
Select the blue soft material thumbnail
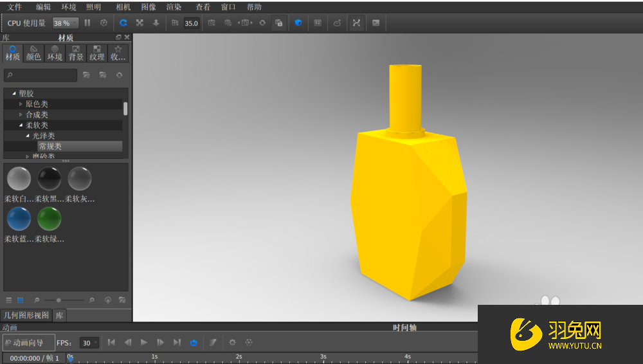coord(19,219)
